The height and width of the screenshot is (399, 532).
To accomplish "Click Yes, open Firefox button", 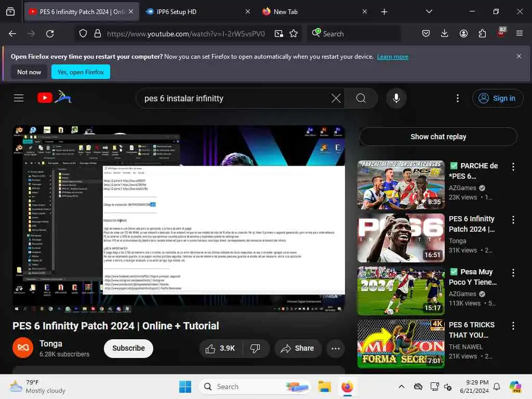I will click(81, 72).
